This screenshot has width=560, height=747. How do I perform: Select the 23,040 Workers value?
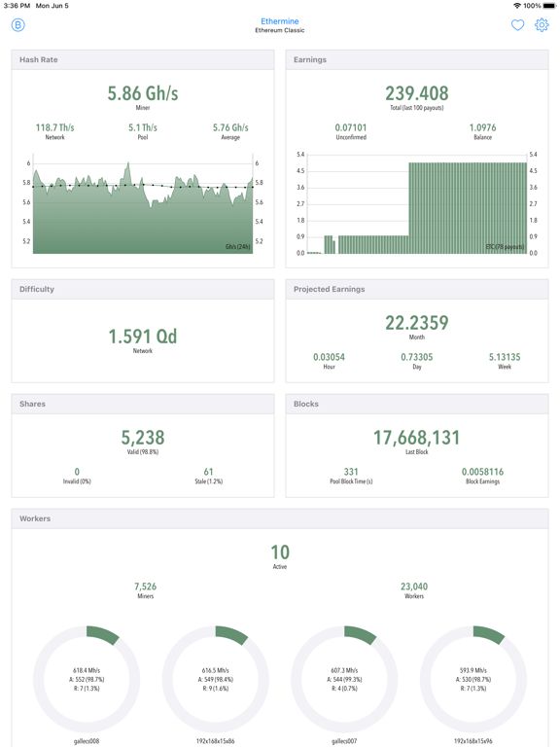(x=414, y=587)
